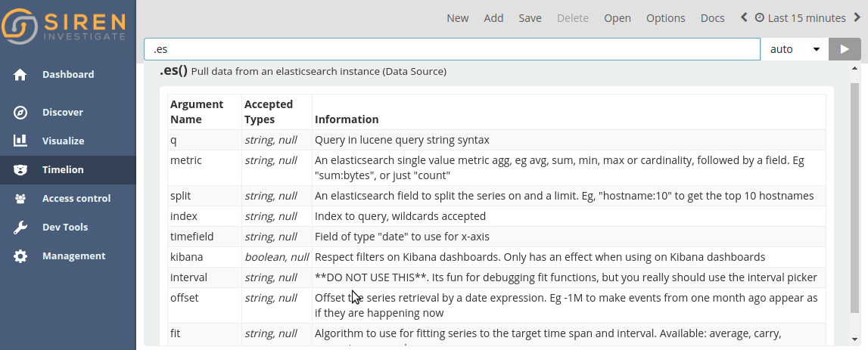Click the Dev Tools wrench icon
The image size is (868, 350).
[20, 228]
